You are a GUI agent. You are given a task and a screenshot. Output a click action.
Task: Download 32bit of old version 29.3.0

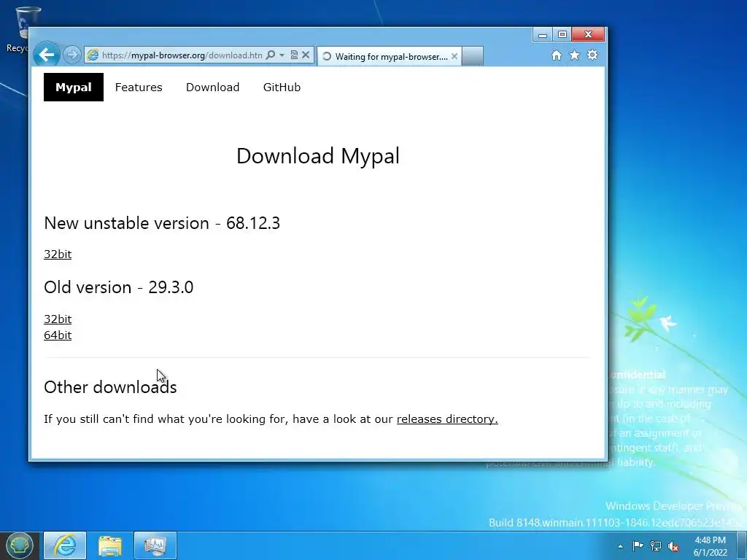(58, 319)
